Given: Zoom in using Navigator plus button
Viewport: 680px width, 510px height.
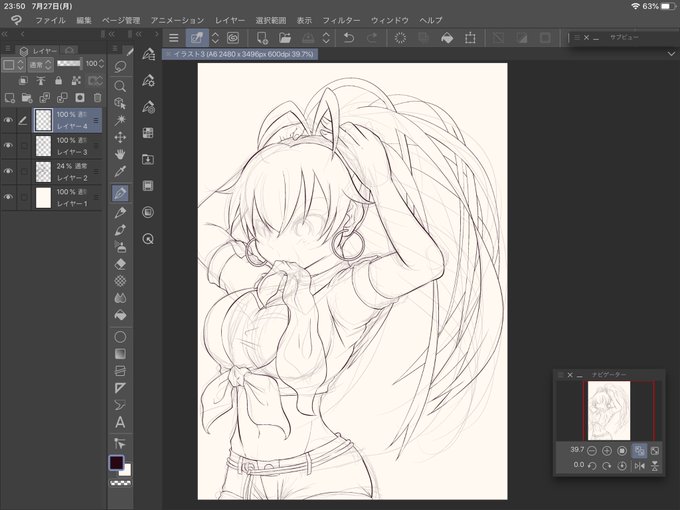Looking at the screenshot, I should pyautogui.click(x=607, y=451).
